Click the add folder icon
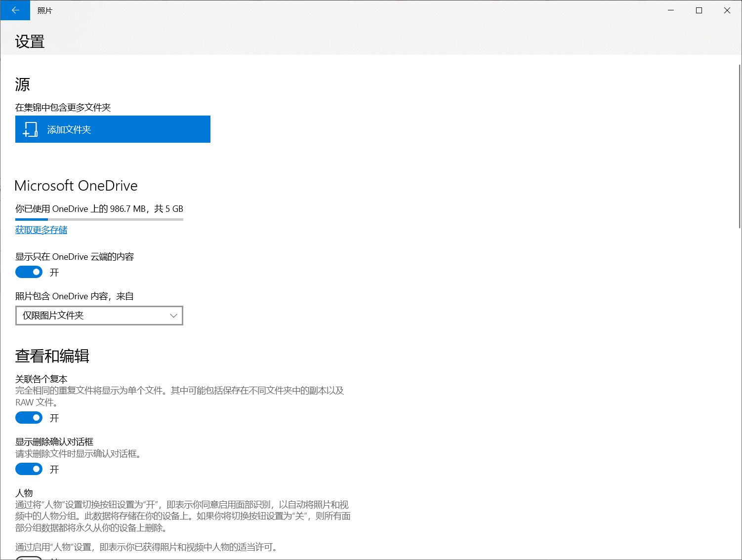The width and height of the screenshot is (742, 560). 31,129
